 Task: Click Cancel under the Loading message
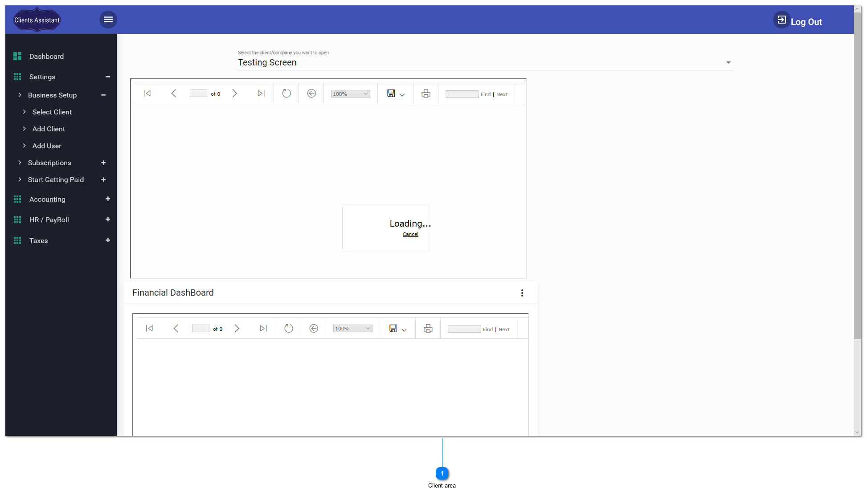click(x=410, y=234)
